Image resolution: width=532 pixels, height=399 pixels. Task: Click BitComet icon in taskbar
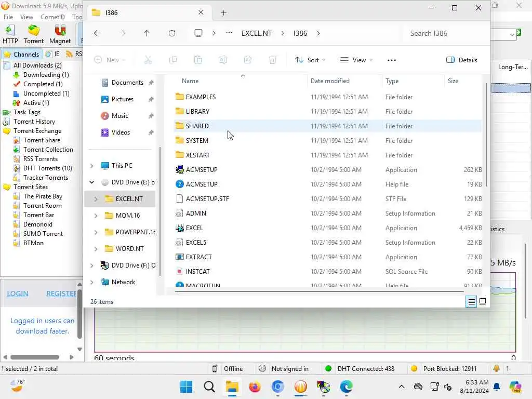click(x=301, y=387)
